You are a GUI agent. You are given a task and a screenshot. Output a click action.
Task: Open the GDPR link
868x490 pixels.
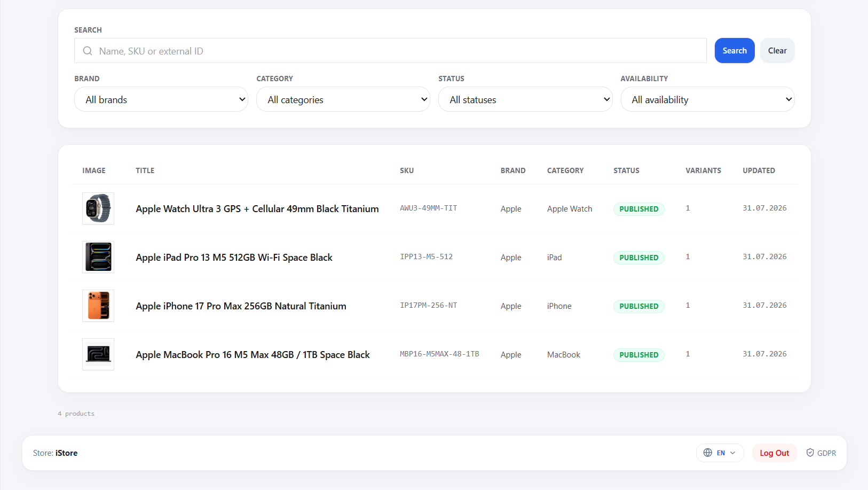(821, 453)
